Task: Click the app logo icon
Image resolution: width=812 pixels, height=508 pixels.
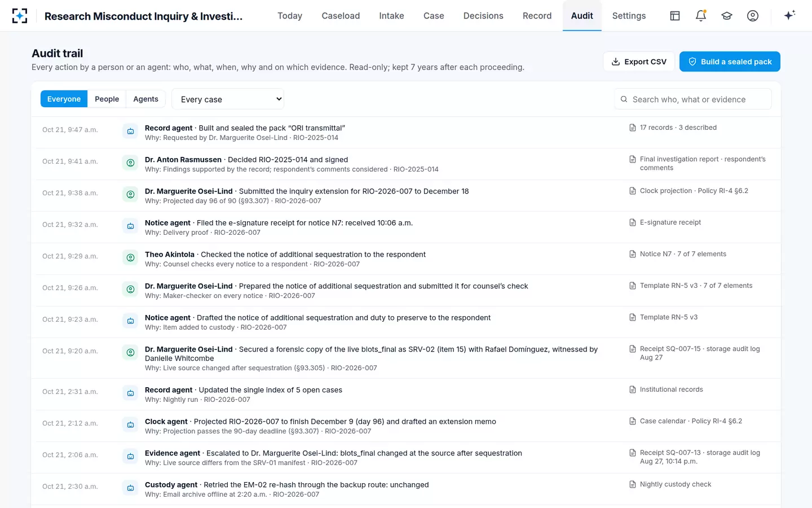Action: [x=20, y=16]
